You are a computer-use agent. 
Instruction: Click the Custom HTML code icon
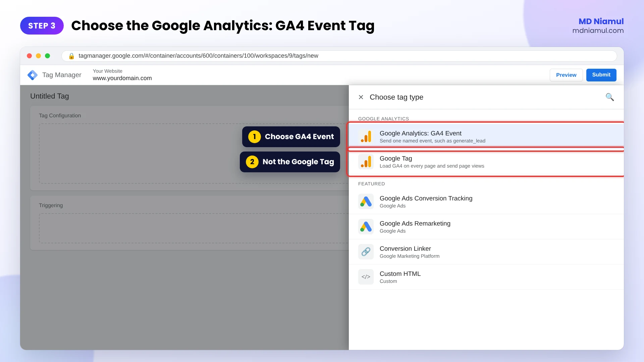366,277
